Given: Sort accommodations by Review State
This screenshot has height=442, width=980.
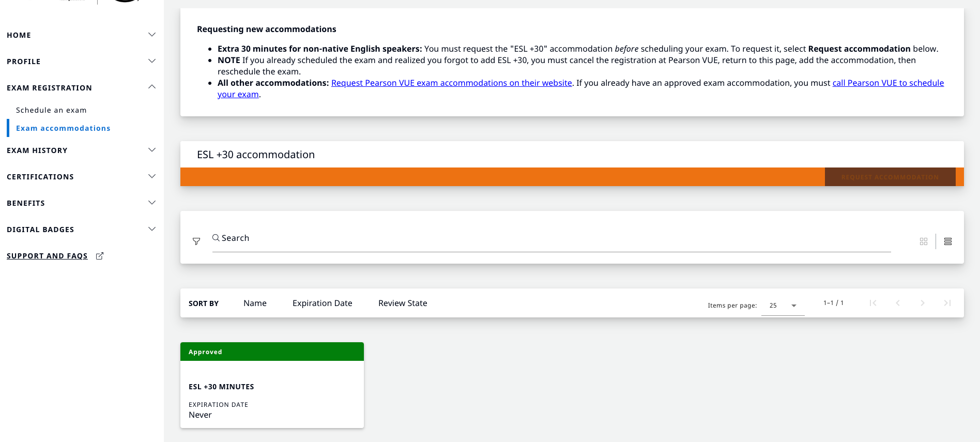Looking at the screenshot, I should [403, 303].
